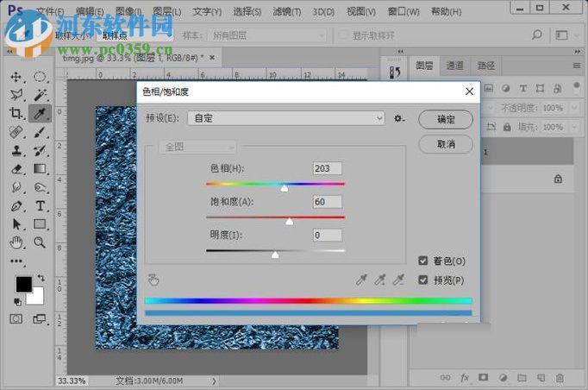The width and height of the screenshot is (588, 390).
Task: Select the Edit (编辑) menu
Action: coord(90,12)
